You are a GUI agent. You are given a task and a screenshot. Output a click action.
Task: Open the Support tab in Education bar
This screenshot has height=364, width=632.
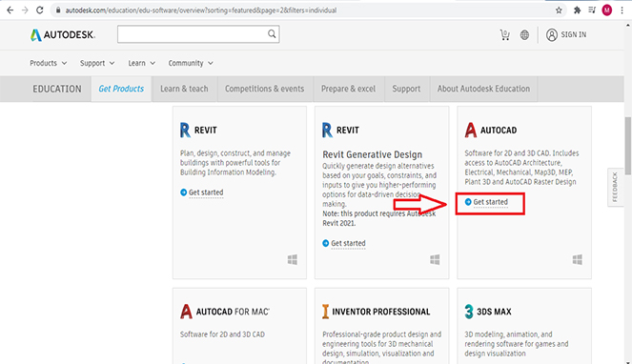[406, 89]
